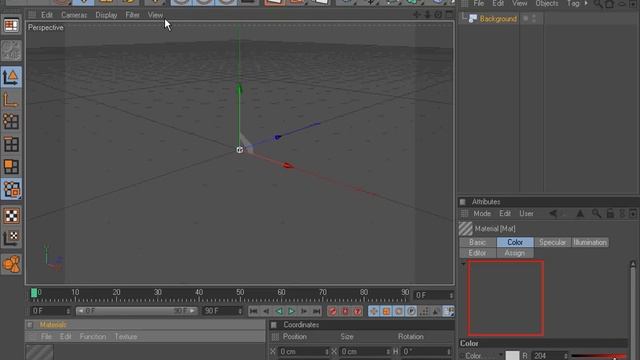Screen dimensions: 640x360
Task: Toggle Rotation keyframe recording icon
Action: pos(399,311)
